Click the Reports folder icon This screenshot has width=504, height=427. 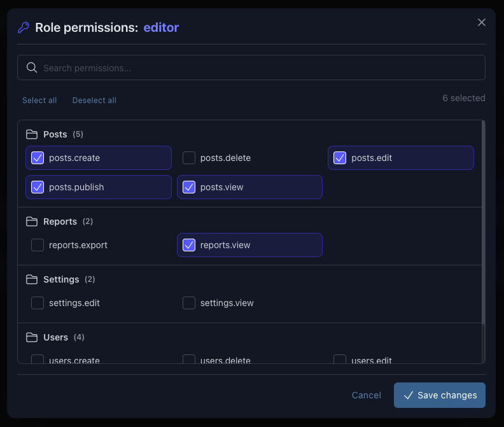click(x=32, y=221)
